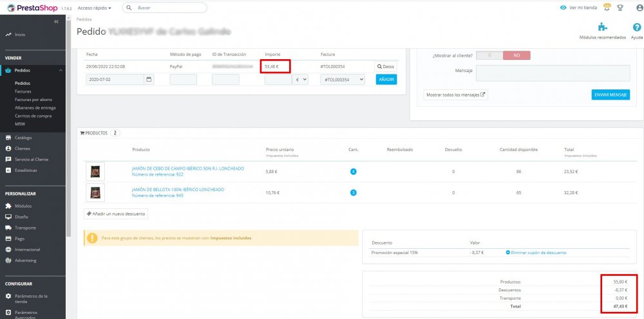The image size is (644, 319).
Task: Click the AÑADIR payment button
Action: tap(386, 80)
